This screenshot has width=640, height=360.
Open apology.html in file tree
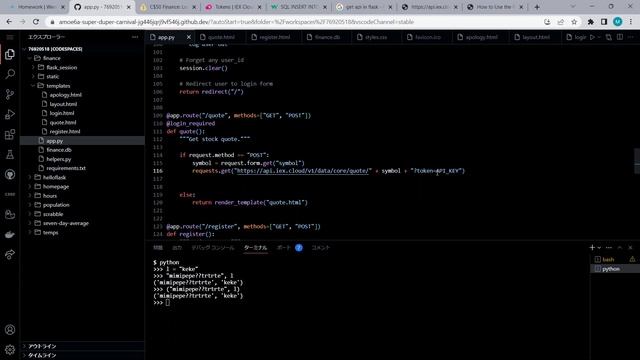pyautogui.click(x=65, y=95)
